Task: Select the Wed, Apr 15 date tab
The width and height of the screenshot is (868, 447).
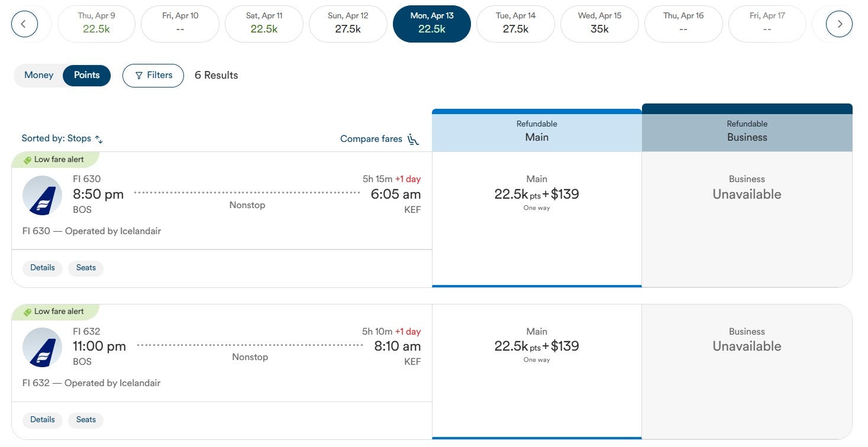Action: (599, 24)
